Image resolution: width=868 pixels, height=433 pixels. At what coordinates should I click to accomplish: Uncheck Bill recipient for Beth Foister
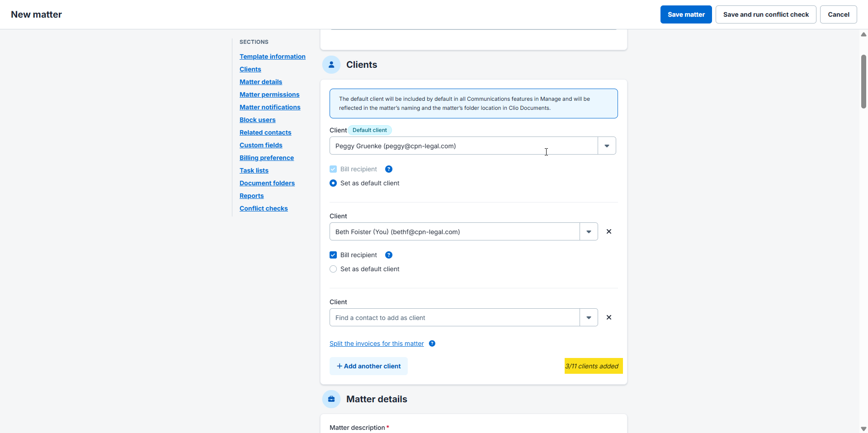pos(333,255)
